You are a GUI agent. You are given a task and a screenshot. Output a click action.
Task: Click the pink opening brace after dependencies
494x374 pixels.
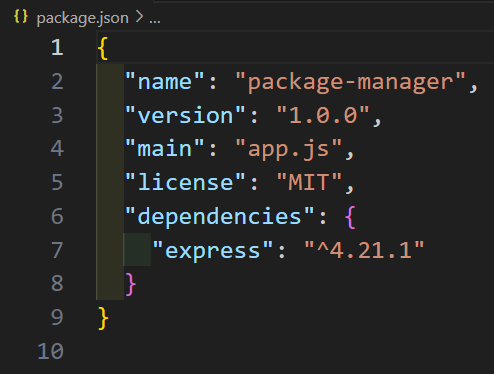(x=350, y=217)
